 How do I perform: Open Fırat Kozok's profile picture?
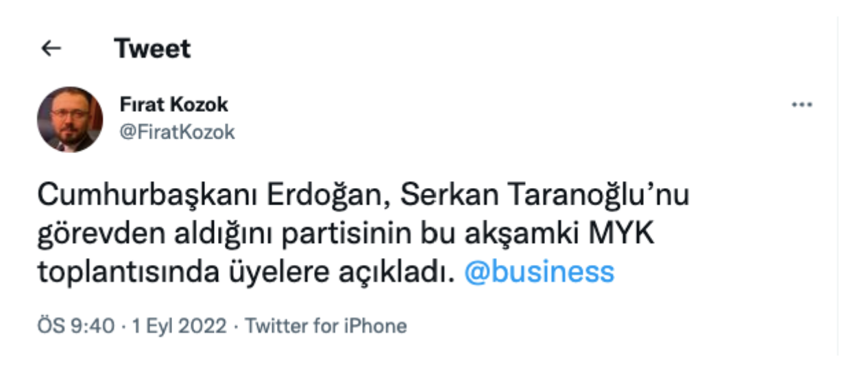[x=69, y=119]
